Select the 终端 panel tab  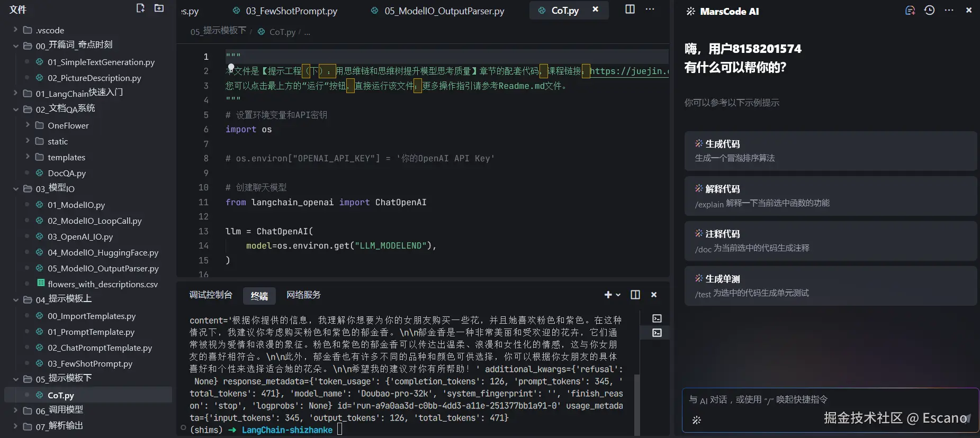259,296
